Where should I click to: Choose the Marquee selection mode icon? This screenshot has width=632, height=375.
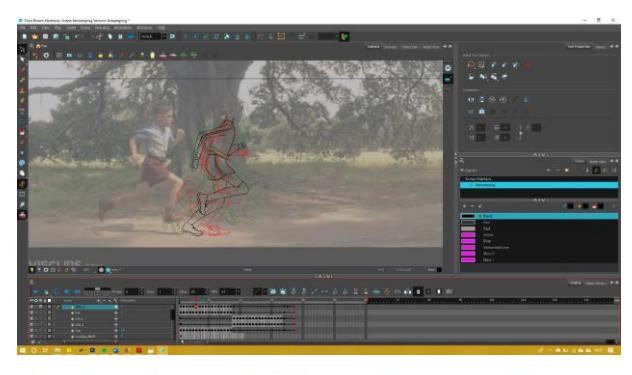tap(481, 65)
